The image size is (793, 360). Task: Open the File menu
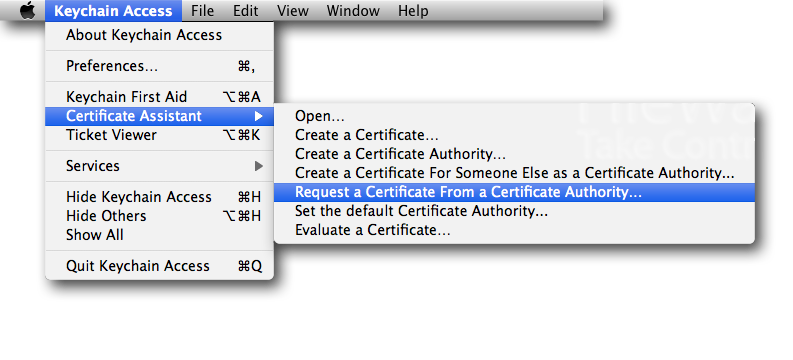click(x=202, y=11)
